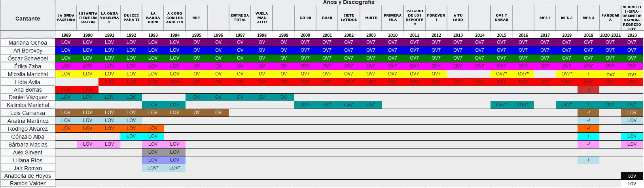
Task: Click Gónzalo Alba cyan LOV cell for 1992
Action: click(x=131, y=136)
